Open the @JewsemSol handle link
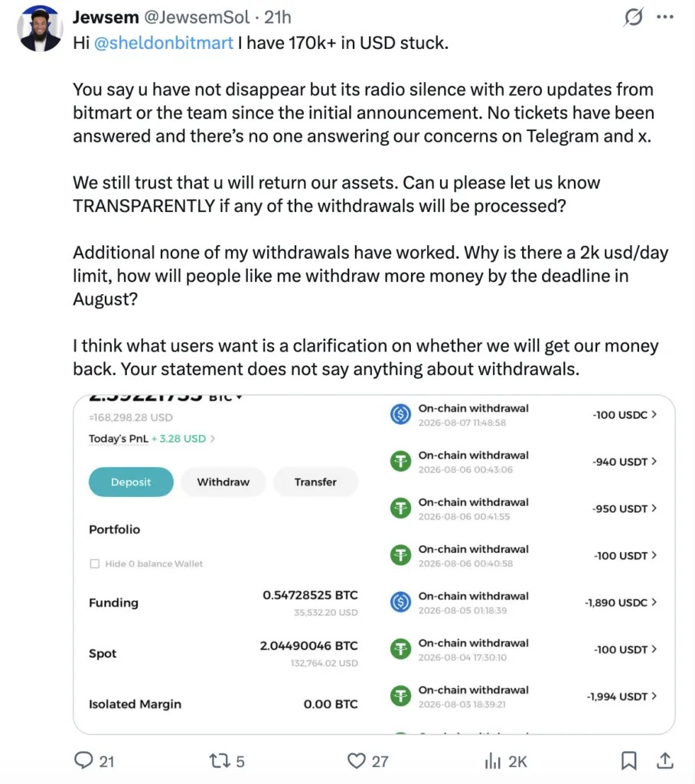 (x=197, y=17)
